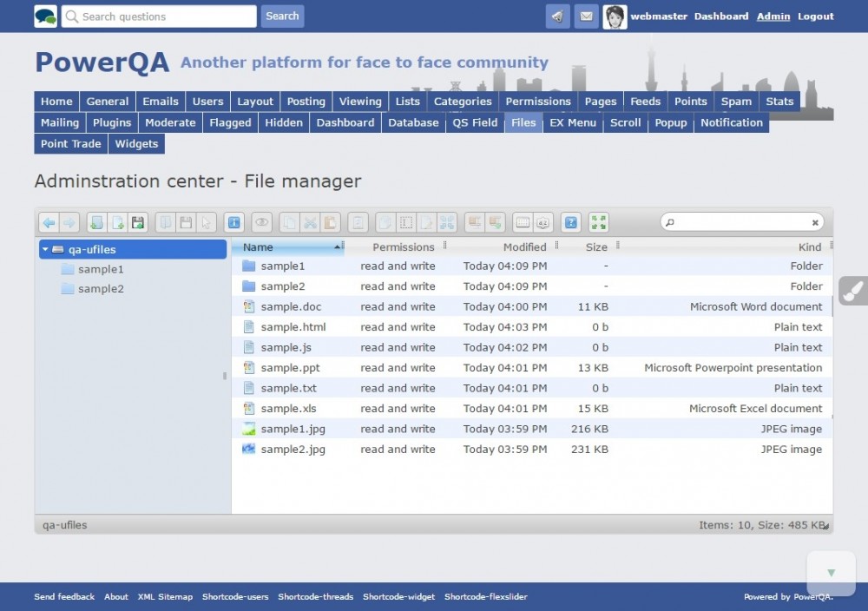This screenshot has width=868, height=611.
Task: Click the file manager search input field
Action: point(742,223)
